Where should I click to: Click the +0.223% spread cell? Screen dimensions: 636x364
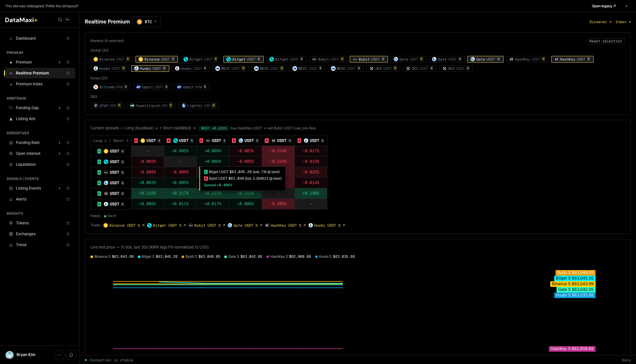(x=213, y=193)
